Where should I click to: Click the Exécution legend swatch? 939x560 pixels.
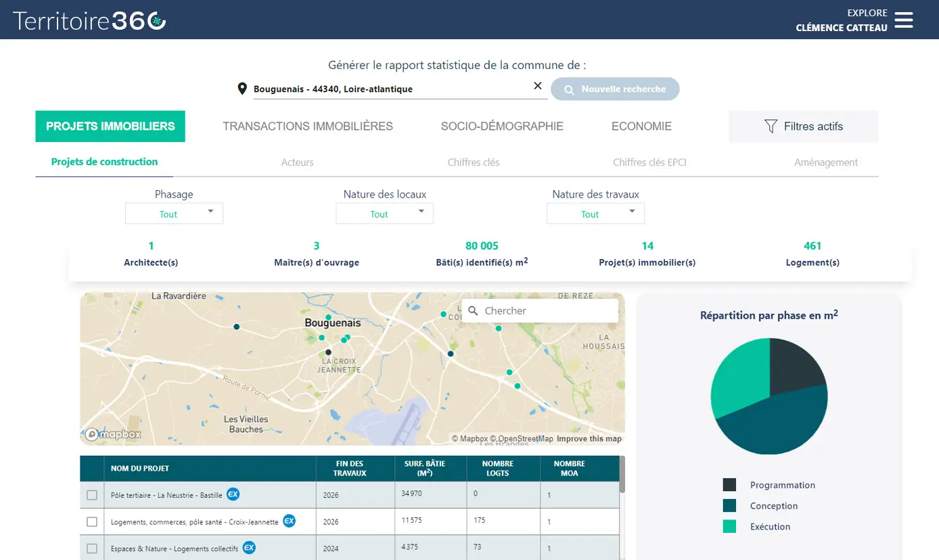tap(729, 526)
